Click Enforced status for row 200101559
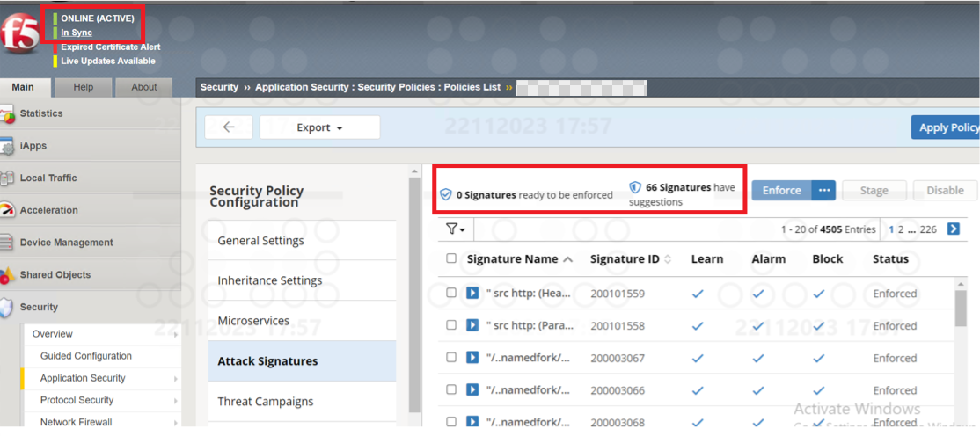Image resolution: width=980 pixels, height=436 pixels. click(895, 293)
